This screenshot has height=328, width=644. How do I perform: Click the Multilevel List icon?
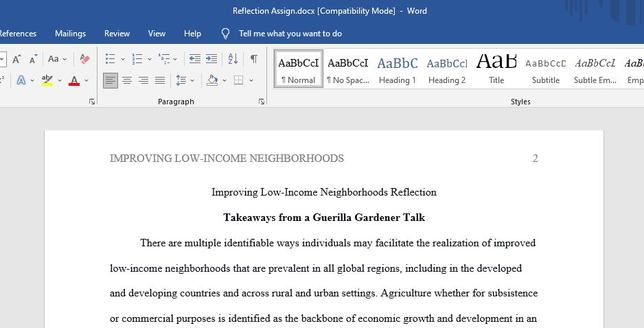coord(164,59)
